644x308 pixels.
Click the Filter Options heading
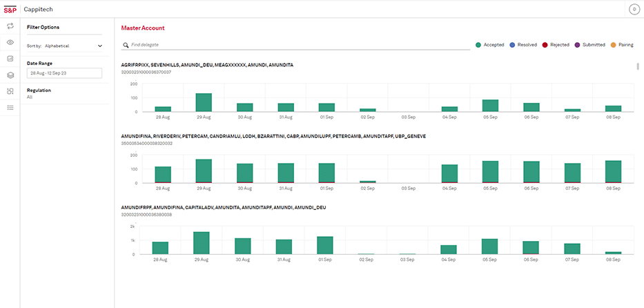pyautogui.click(x=43, y=28)
